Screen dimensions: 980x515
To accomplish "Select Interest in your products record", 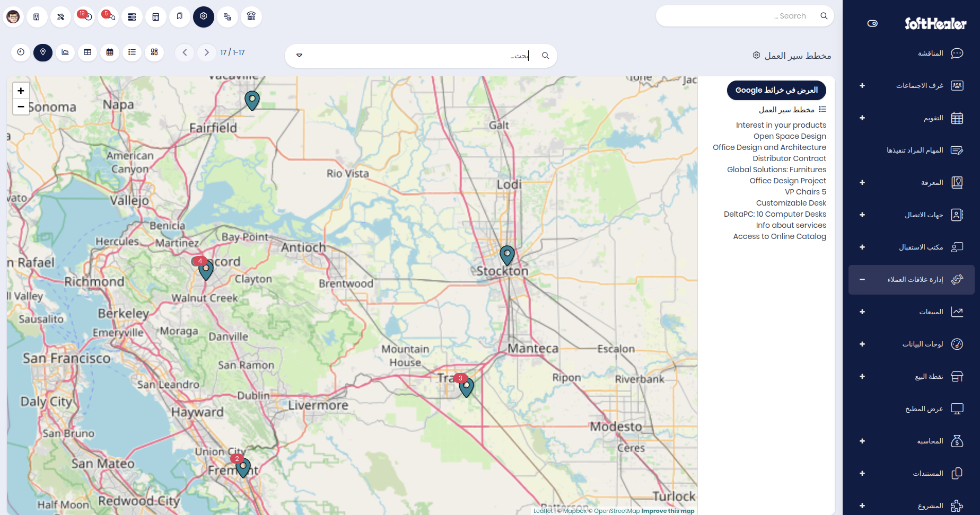I will coord(781,125).
